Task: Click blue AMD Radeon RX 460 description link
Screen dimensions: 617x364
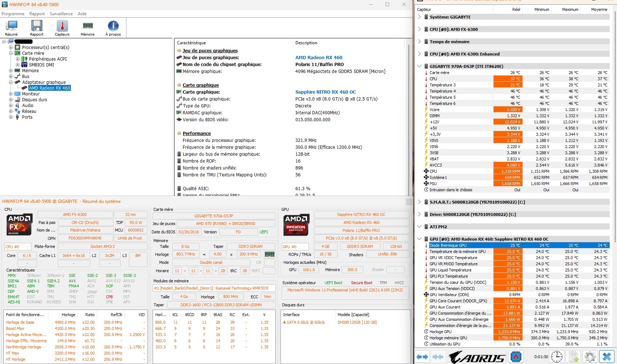Action: (x=319, y=58)
